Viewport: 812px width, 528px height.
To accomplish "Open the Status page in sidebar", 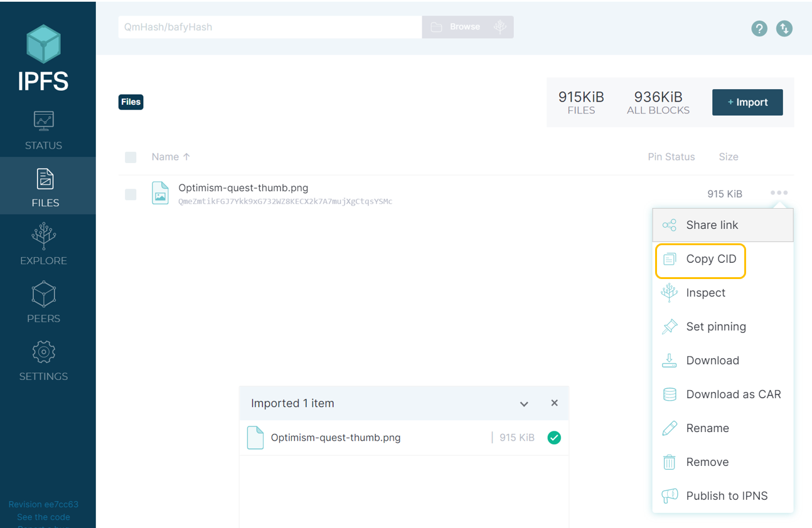I will pos(43,130).
